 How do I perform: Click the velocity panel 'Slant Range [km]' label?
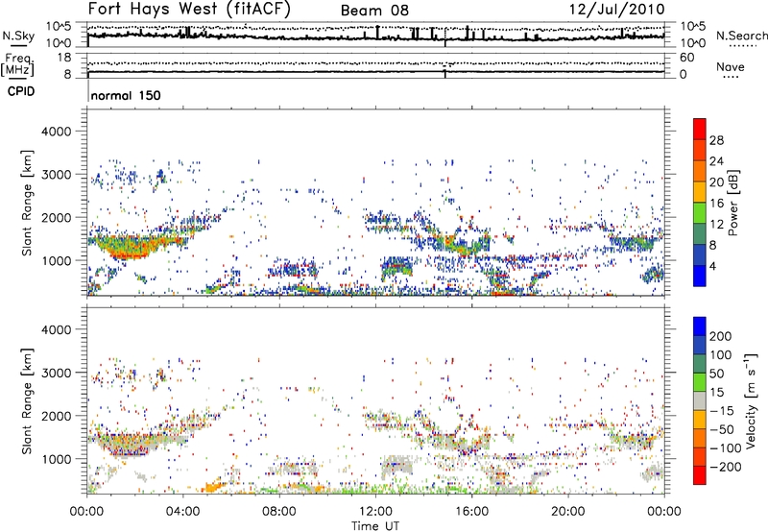pos(27,400)
